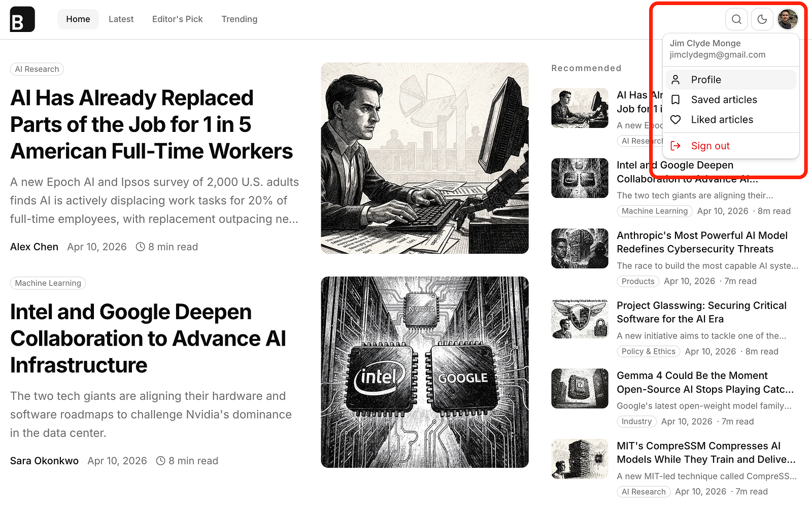
Task: Open the Intel Google chips illustration
Action: [x=425, y=372]
